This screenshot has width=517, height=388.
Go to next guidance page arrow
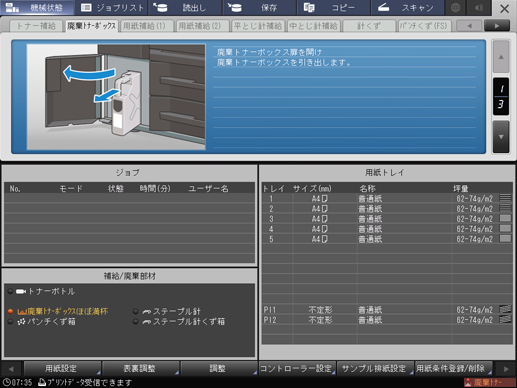[501, 137]
